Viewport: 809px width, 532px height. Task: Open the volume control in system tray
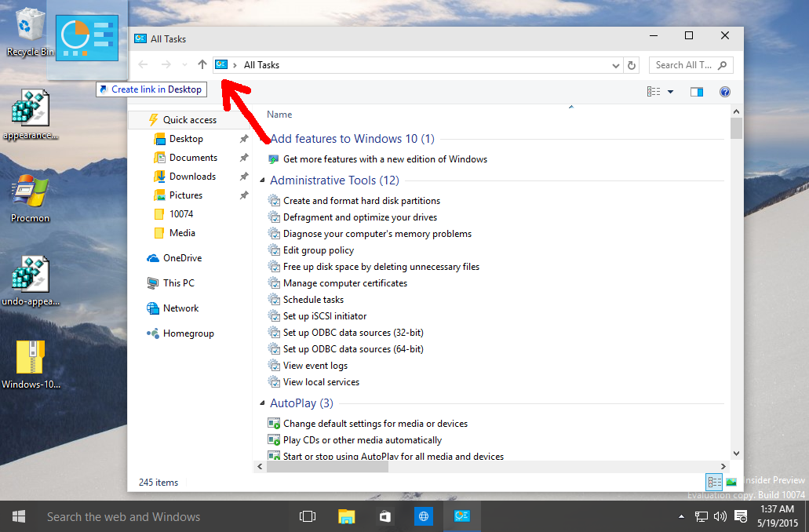(x=719, y=516)
